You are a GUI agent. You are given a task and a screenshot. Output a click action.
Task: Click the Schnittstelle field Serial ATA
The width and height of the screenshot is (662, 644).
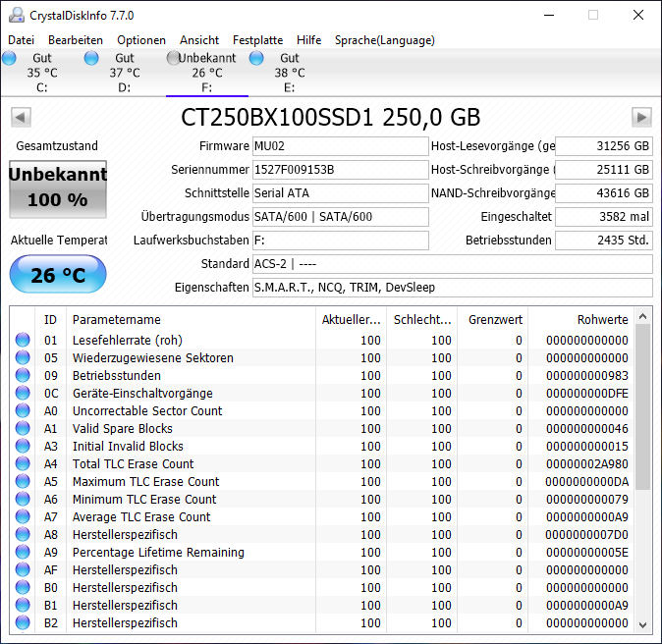(x=340, y=193)
